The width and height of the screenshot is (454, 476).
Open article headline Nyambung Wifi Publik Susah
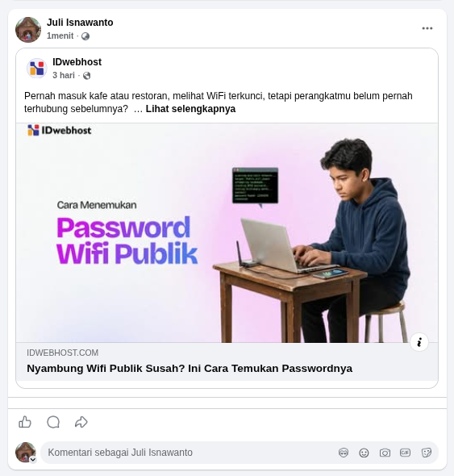[190, 368]
